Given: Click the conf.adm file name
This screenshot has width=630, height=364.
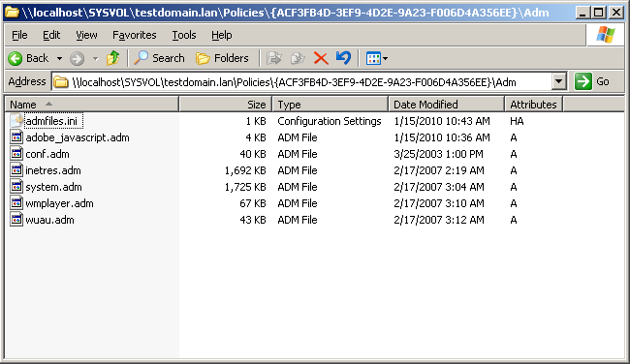Looking at the screenshot, I should 47,154.
